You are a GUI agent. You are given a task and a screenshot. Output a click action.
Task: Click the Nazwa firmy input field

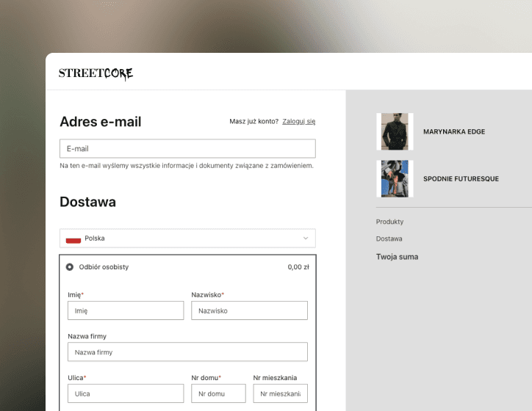coord(187,352)
